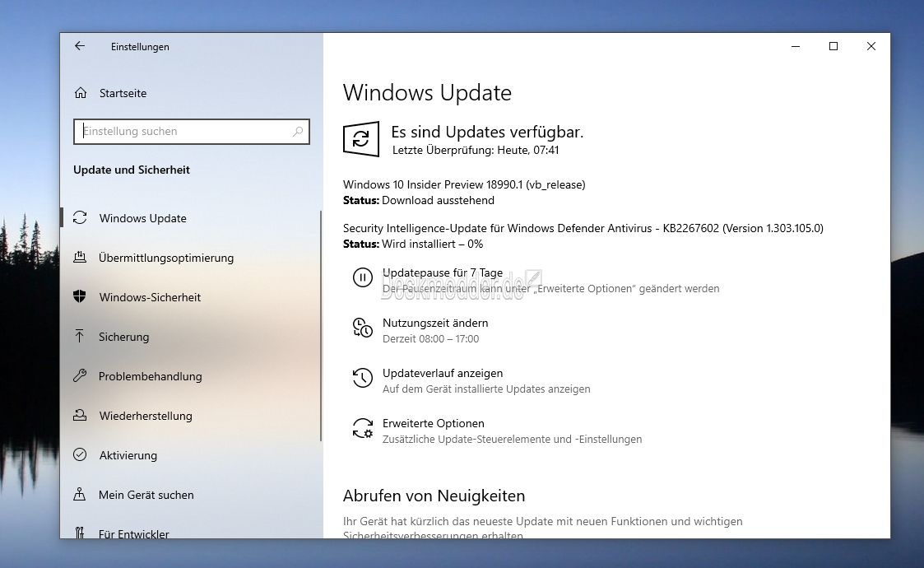Open Wiederherstellung section

[x=146, y=416]
